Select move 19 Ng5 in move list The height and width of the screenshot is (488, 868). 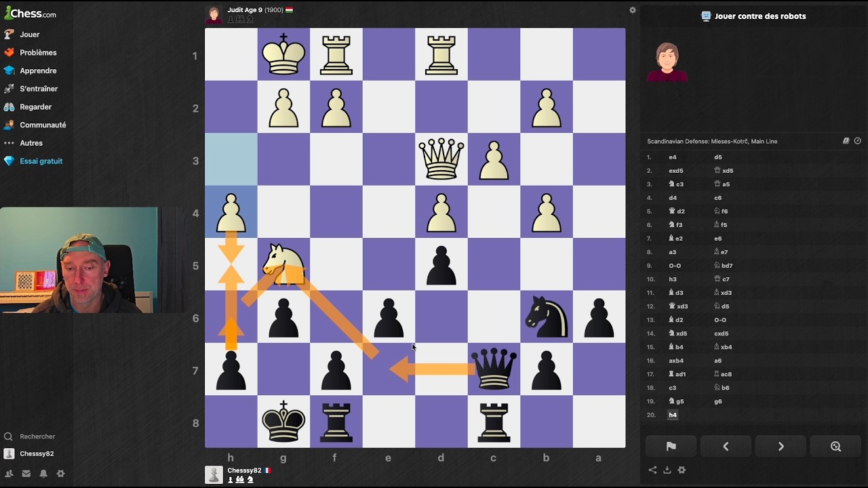pyautogui.click(x=676, y=401)
